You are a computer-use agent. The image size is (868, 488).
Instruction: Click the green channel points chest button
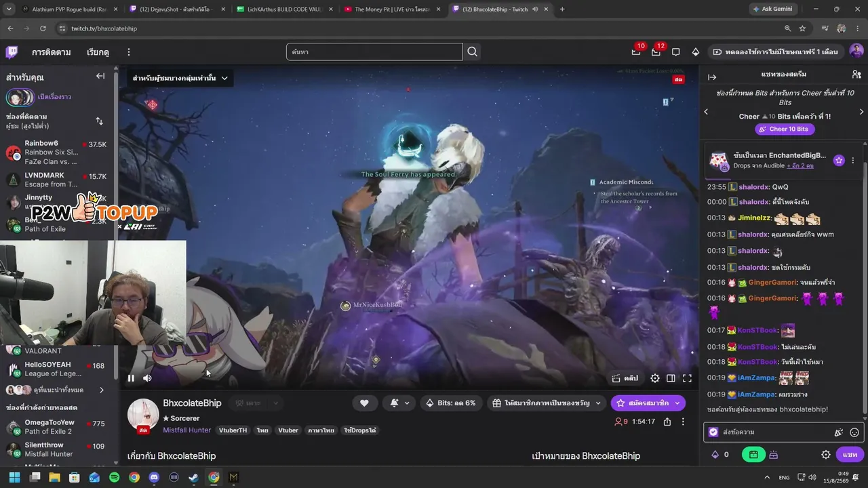(x=753, y=455)
